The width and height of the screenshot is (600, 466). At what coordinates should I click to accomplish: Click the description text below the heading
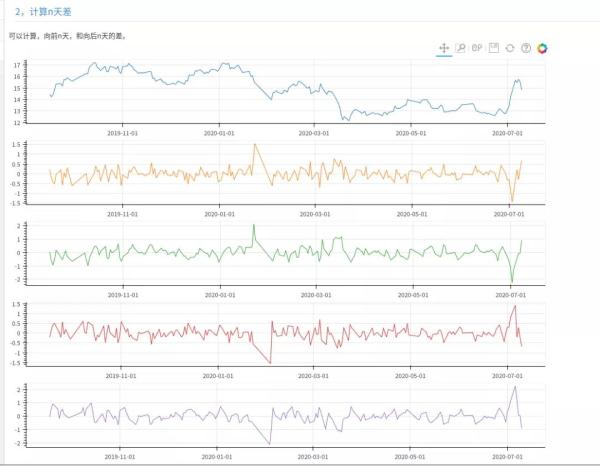pyautogui.click(x=68, y=36)
